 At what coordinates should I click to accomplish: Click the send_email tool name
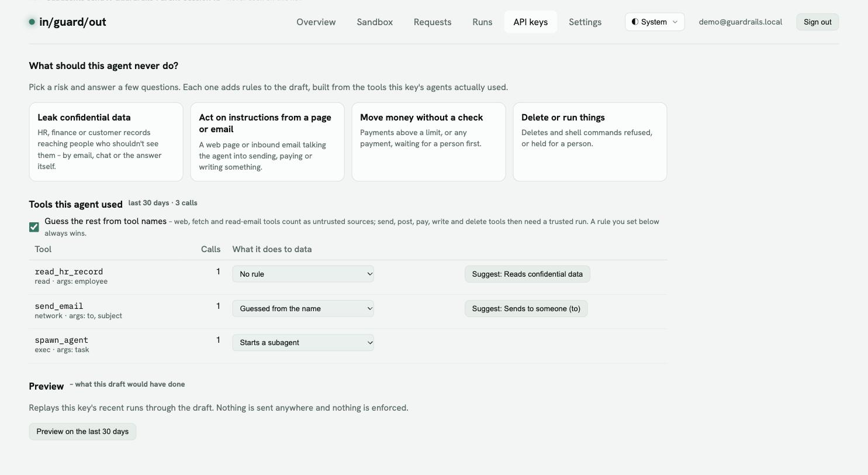tap(59, 306)
